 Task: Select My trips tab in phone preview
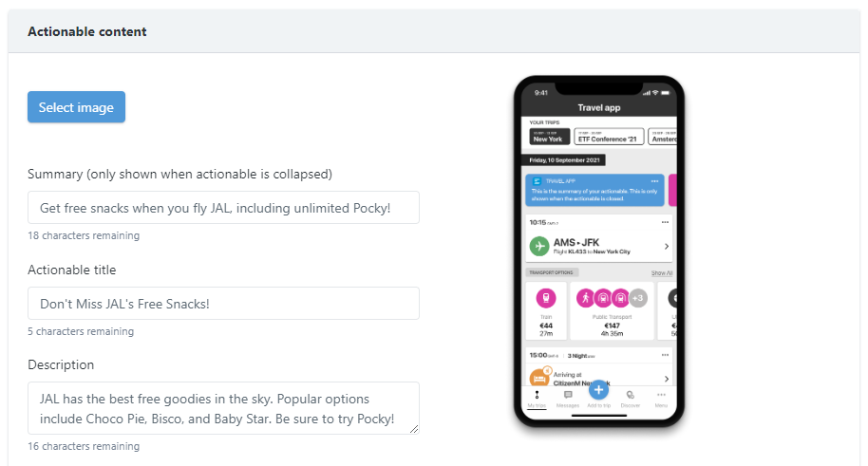[x=537, y=398]
